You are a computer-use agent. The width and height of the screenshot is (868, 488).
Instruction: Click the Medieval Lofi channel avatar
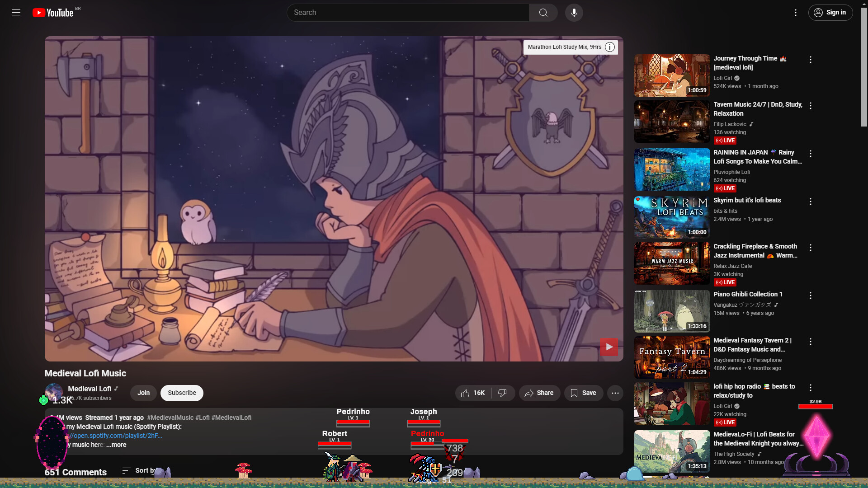coord(54,393)
